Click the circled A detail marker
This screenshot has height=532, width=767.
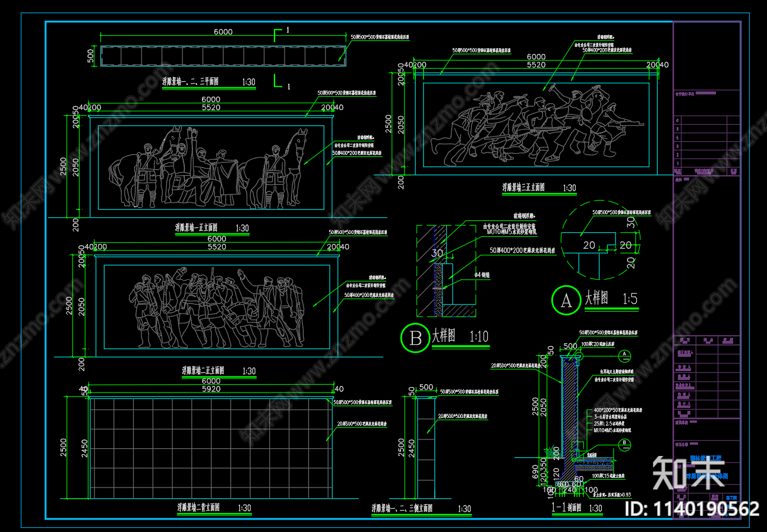point(566,300)
